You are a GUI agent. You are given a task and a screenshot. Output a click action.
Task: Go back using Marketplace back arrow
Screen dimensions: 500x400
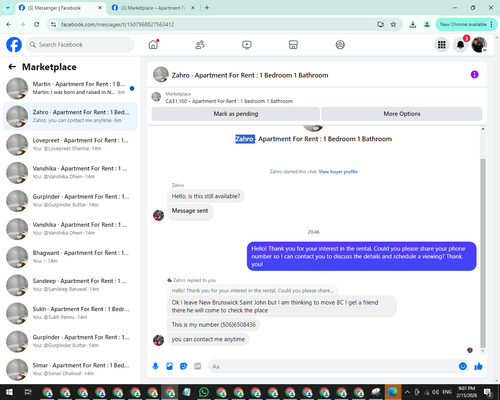12,67
